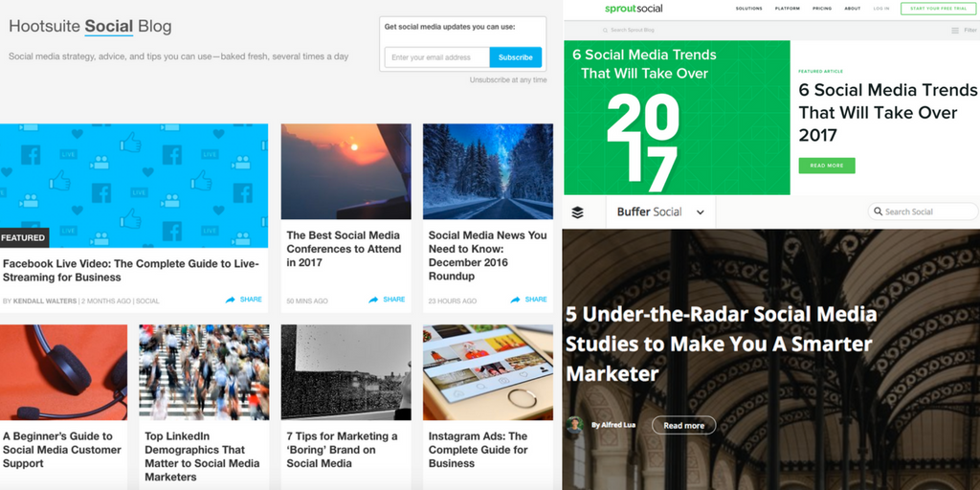Click the phone showing Instagram thumbnail
The height and width of the screenshot is (490, 980).
(x=487, y=372)
